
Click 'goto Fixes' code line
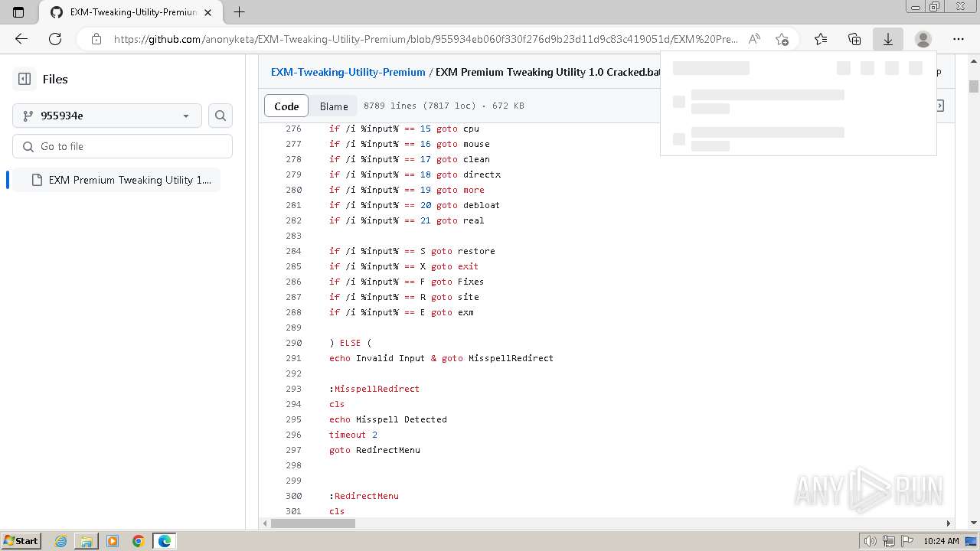tap(407, 282)
